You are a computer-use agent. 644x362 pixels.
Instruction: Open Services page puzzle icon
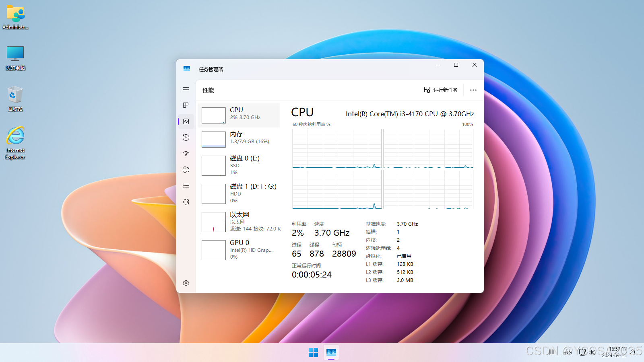pos(186,202)
